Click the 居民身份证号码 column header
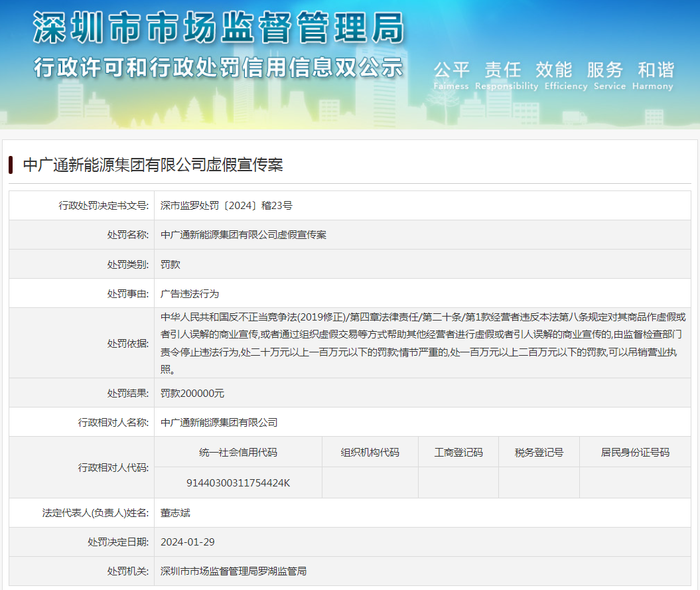The width and height of the screenshot is (700, 590). tap(635, 453)
